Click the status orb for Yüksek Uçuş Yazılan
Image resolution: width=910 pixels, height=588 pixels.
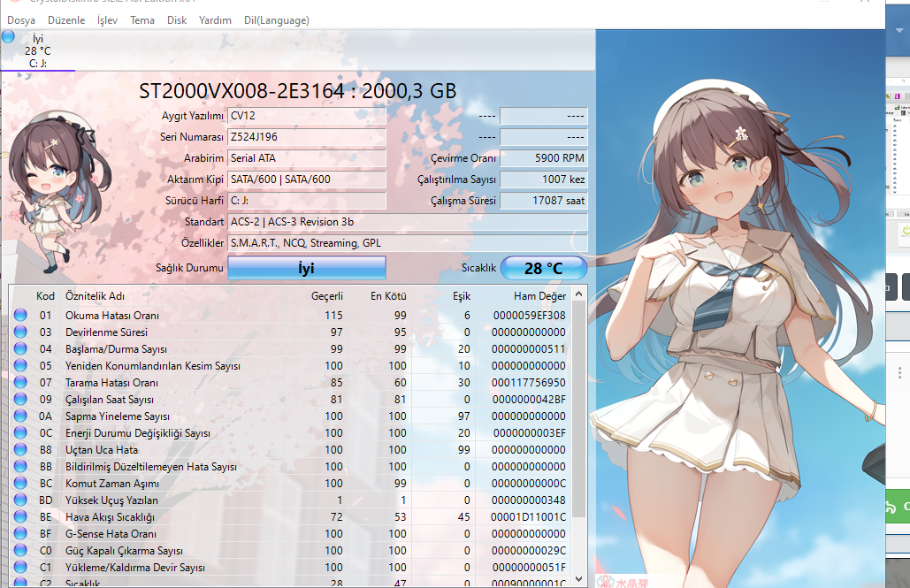point(20,500)
